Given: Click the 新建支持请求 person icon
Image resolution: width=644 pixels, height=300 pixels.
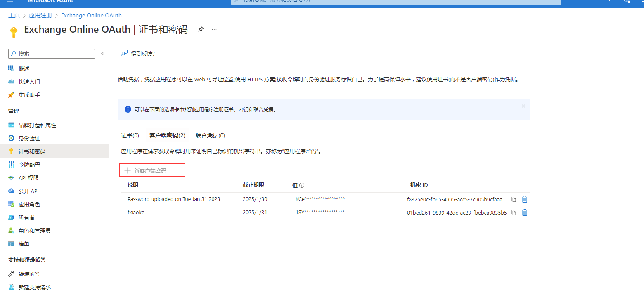Looking at the screenshot, I should 11,287.
